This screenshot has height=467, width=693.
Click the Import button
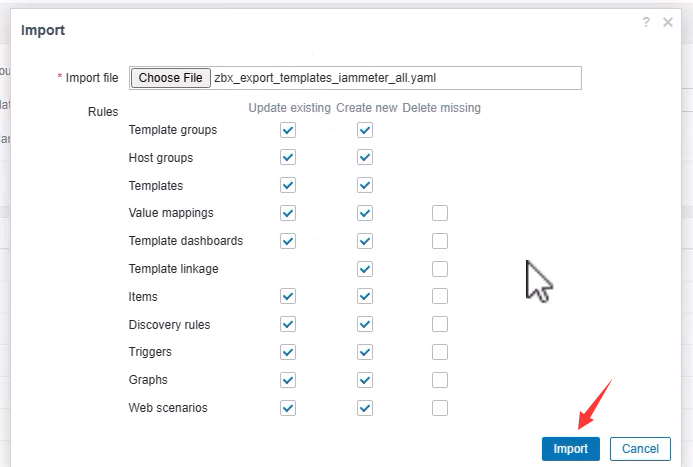coord(570,448)
